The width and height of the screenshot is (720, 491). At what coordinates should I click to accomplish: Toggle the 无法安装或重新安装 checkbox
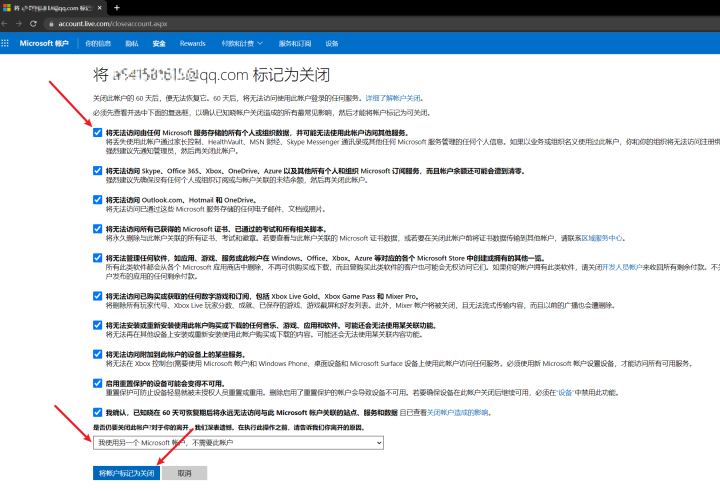click(97, 325)
